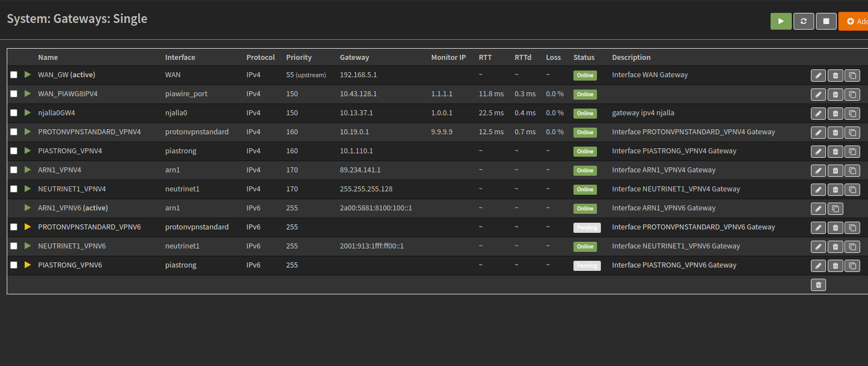Check the njalla0GW4 row checkbox

(x=14, y=113)
